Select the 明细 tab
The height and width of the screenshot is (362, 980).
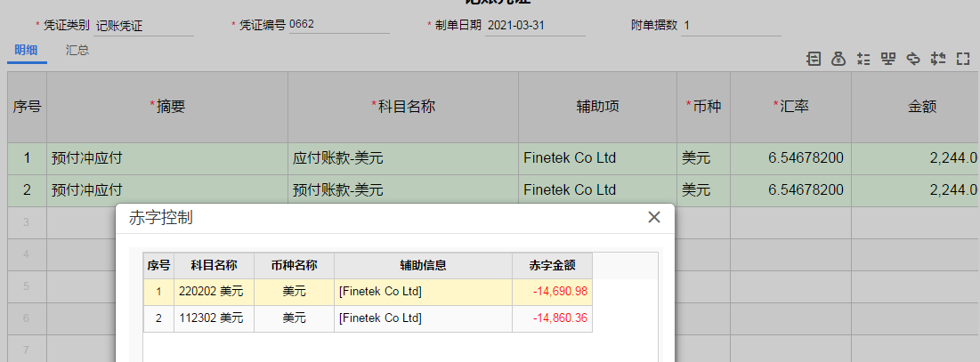pos(26,51)
